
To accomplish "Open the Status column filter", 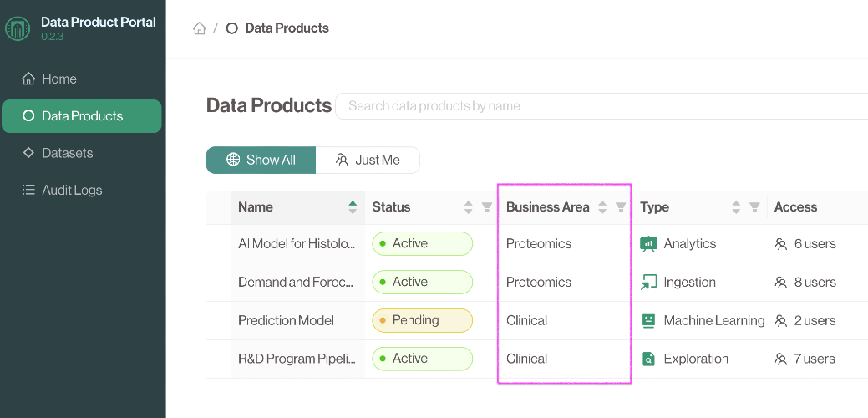I will [x=486, y=207].
